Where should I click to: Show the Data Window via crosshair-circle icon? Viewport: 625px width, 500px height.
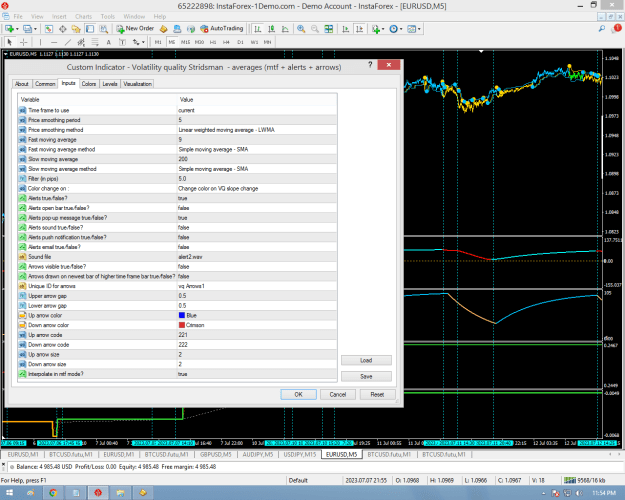63,29
